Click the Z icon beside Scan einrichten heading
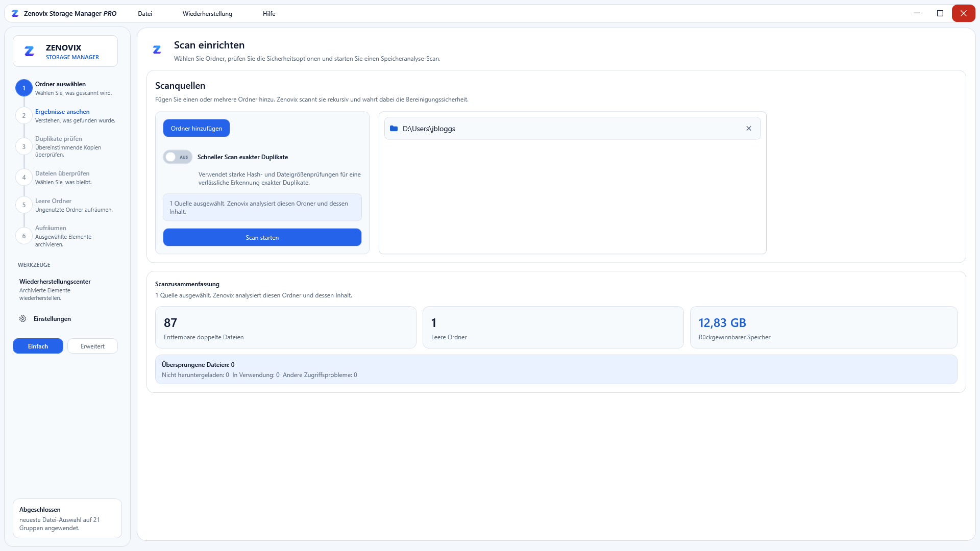The height and width of the screenshot is (551, 980). (157, 49)
